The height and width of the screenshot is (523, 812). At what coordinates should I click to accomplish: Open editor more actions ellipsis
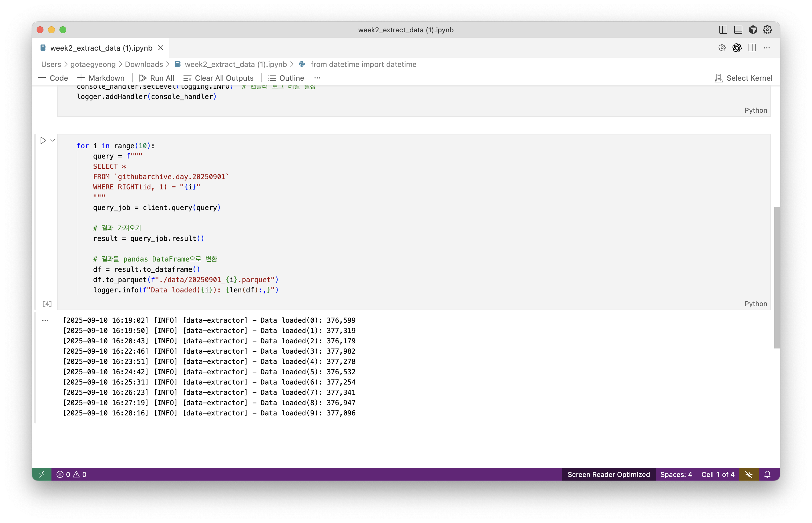(x=767, y=48)
